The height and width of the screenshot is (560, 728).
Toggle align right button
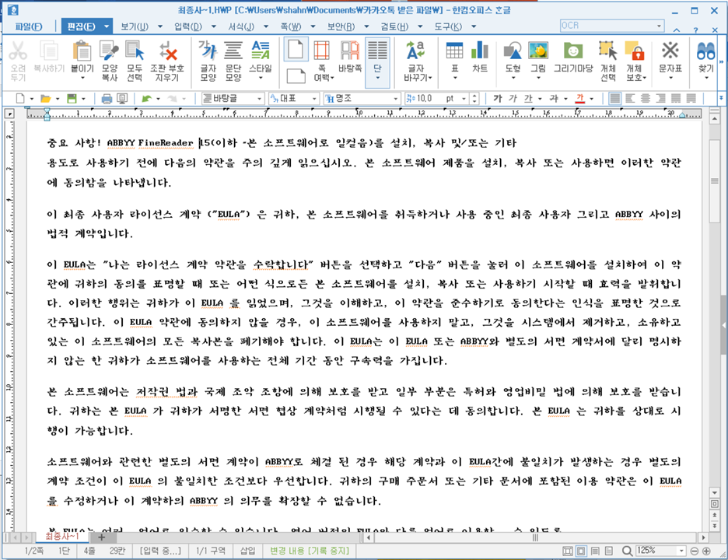[660, 99]
